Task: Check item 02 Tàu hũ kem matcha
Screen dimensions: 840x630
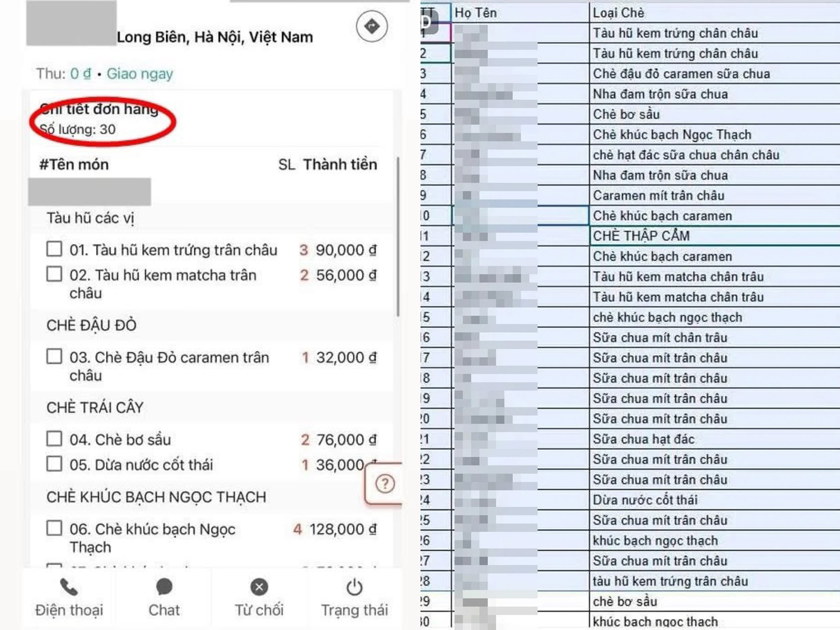Action: click(54, 274)
